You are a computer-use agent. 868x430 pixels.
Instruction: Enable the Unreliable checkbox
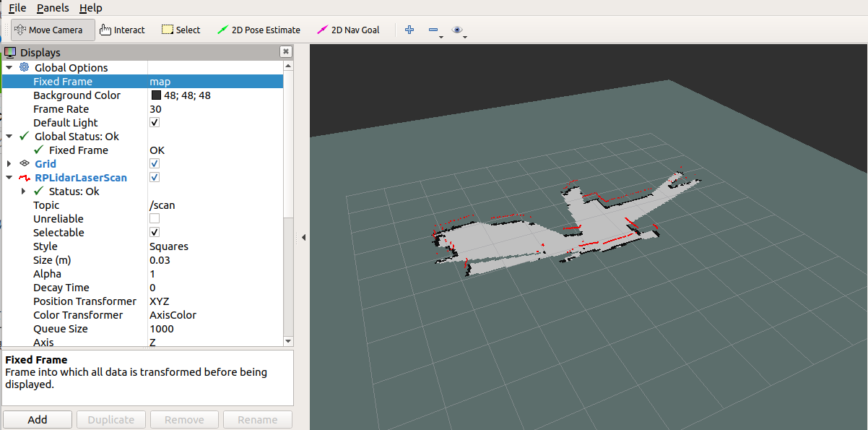155,219
